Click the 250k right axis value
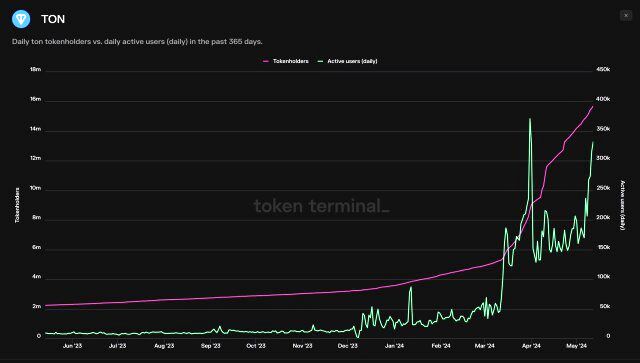The width and height of the screenshot is (640, 363). [603, 188]
